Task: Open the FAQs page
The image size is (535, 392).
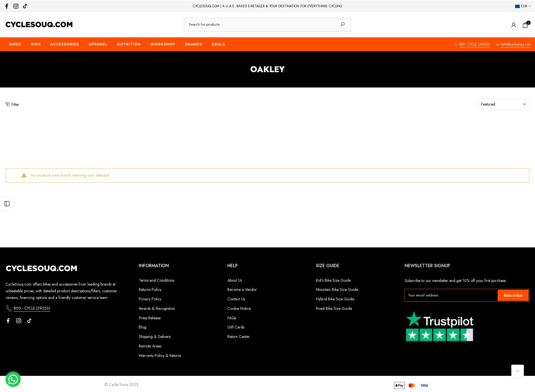Action: coord(232,318)
